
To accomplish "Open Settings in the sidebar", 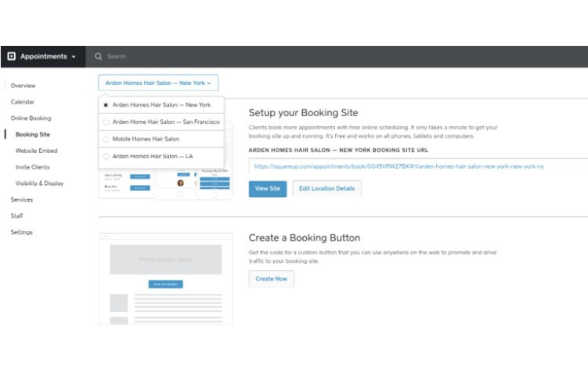I will click(22, 232).
